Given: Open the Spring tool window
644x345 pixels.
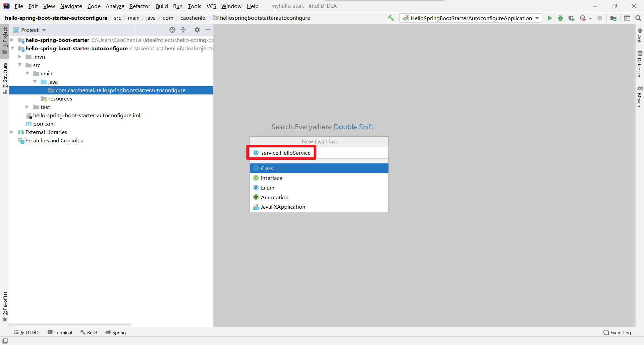Looking at the screenshot, I should click(115, 333).
